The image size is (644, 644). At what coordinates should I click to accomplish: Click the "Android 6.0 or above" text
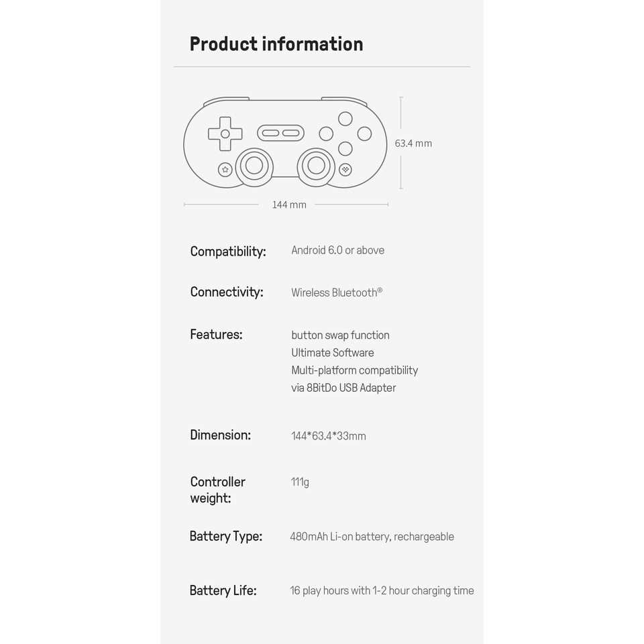coord(337,250)
